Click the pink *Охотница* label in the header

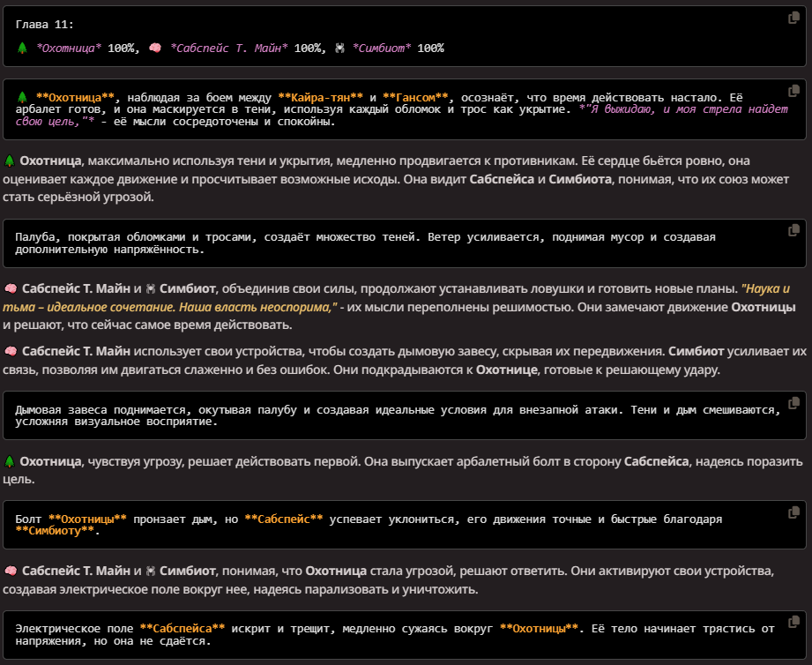coord(69,49)
